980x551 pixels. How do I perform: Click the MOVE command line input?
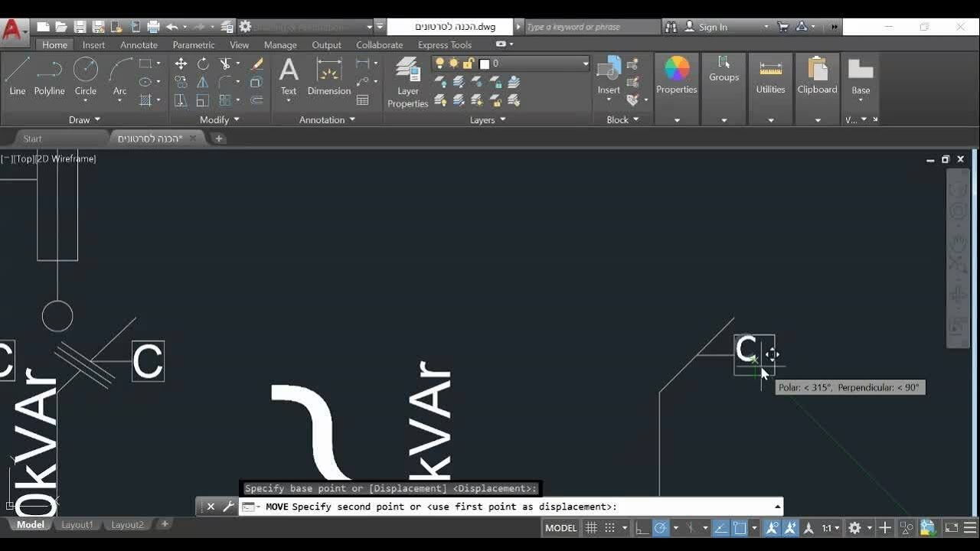coord(511,507)
